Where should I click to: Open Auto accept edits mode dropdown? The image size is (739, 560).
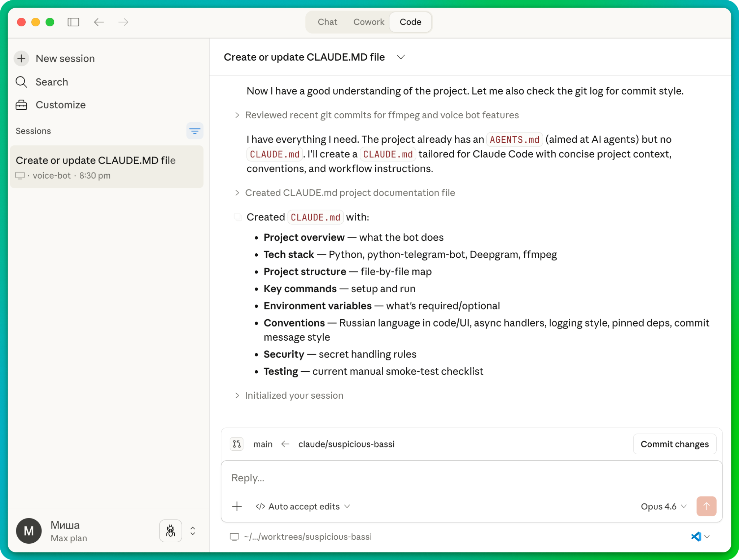click(x=303, y=506)
